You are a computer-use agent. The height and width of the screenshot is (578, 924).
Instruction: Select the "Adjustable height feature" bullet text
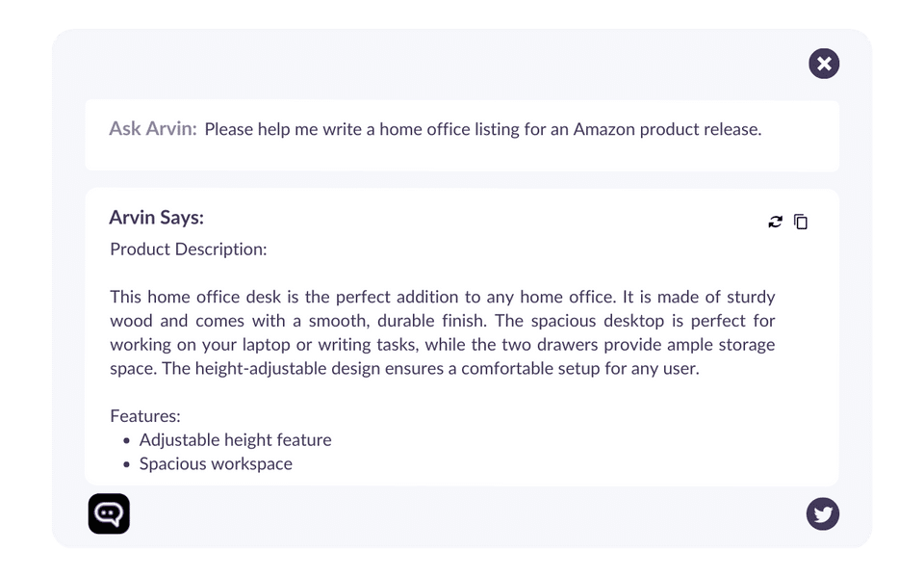tap(236, 440)
